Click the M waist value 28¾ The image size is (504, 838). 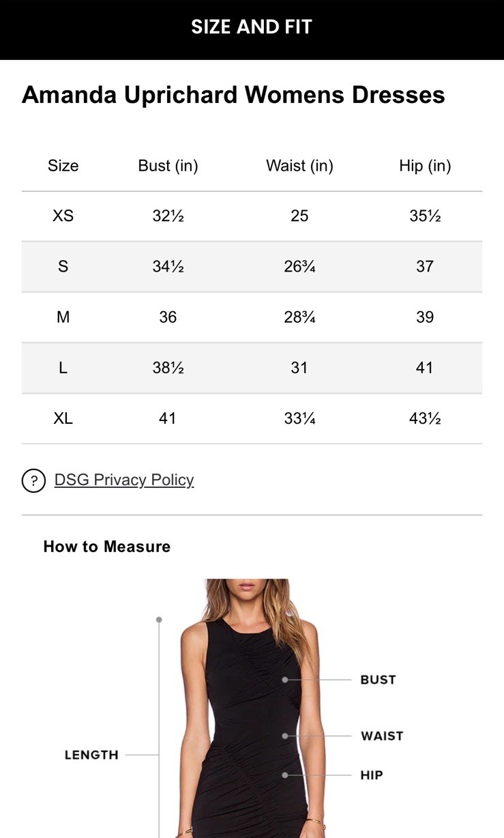pos(299,317)
